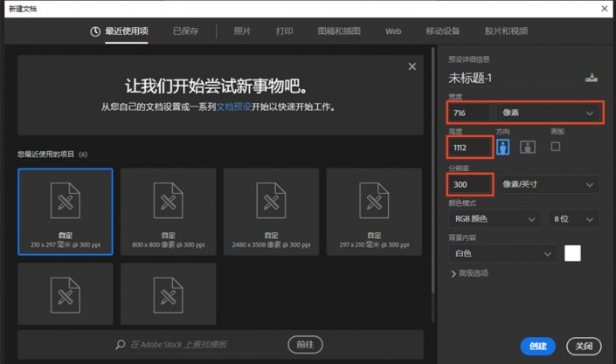Screen dimensions: 616x364
Task: Open the 最近使用项 tab
Action: [x=126, y=31]
